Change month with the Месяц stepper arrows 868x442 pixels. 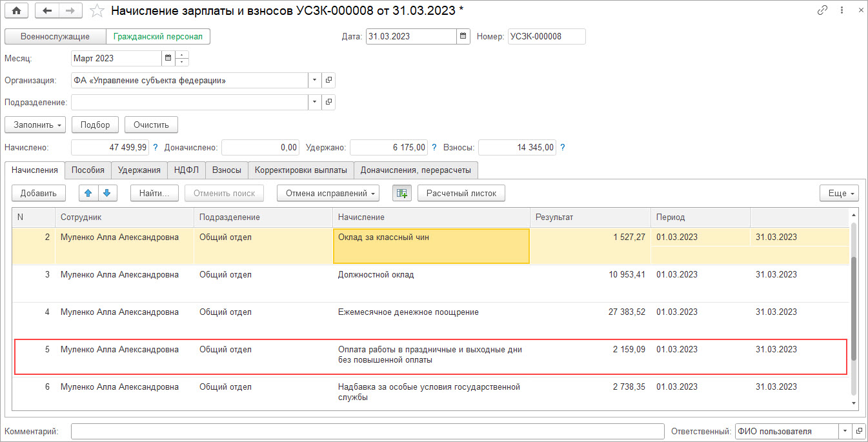(x=182, y=58)
